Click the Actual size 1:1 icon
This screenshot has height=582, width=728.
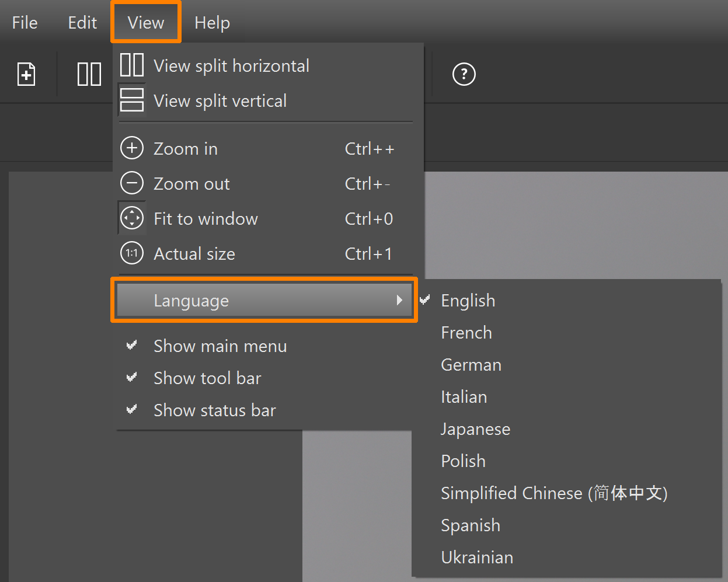point(132,253)
